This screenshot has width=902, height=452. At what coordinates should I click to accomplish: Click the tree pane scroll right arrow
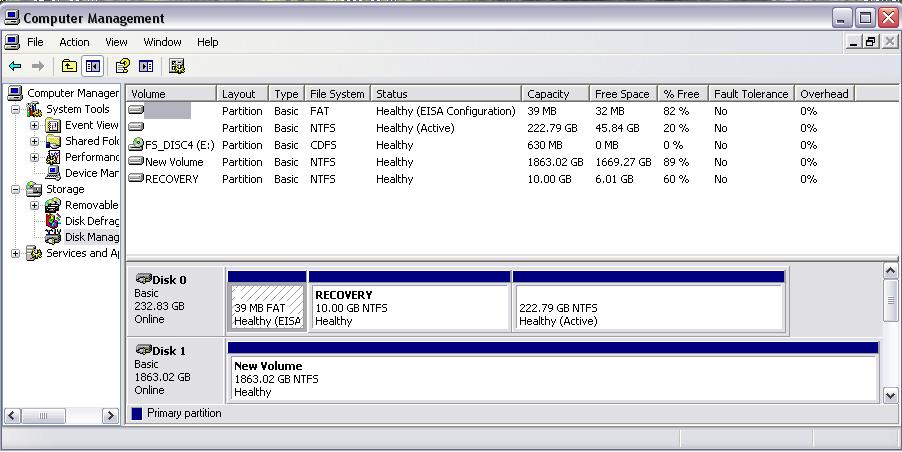click(x=110, y=415)
